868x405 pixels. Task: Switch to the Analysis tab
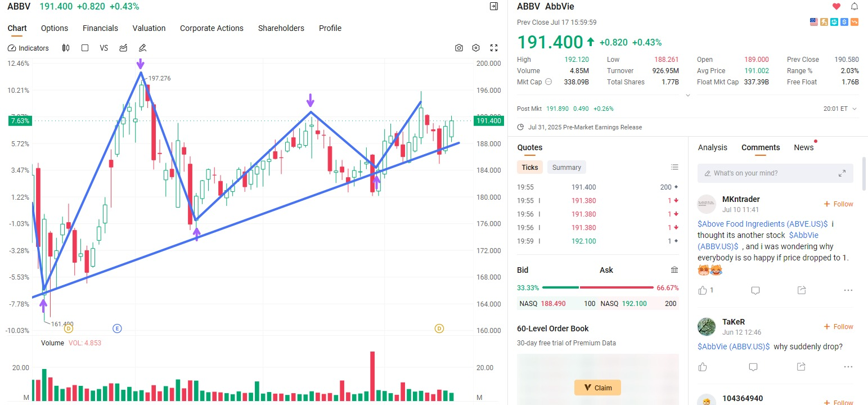[713, 147]
